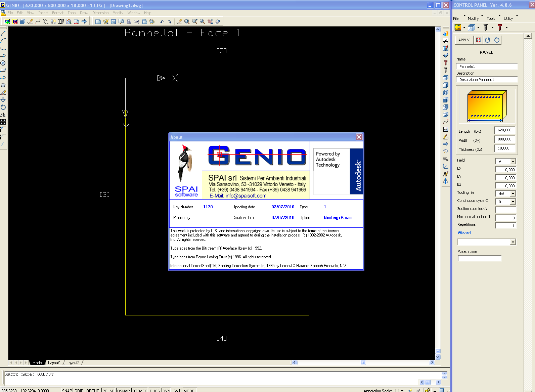Click the red router bit tool icon
Viewport: 535px width, 392px height.
pyautogui.click(x=446, y=63)
